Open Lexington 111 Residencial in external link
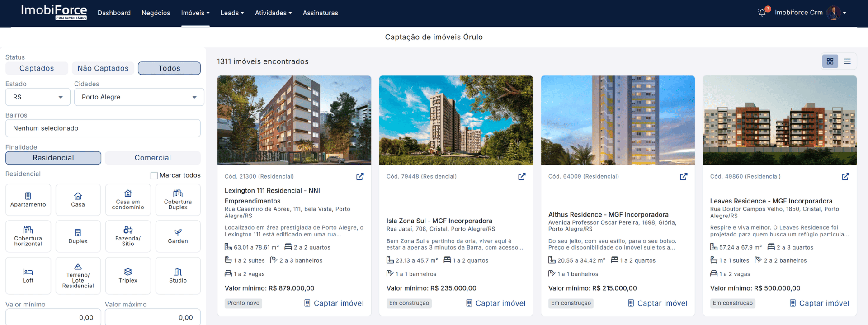The width and height of the screenshot is (868, 325). 360,177
